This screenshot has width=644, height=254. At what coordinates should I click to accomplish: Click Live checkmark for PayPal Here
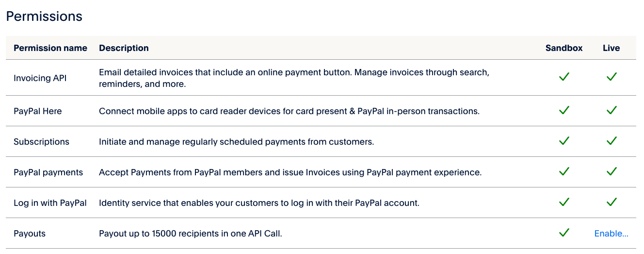(612, 110)
